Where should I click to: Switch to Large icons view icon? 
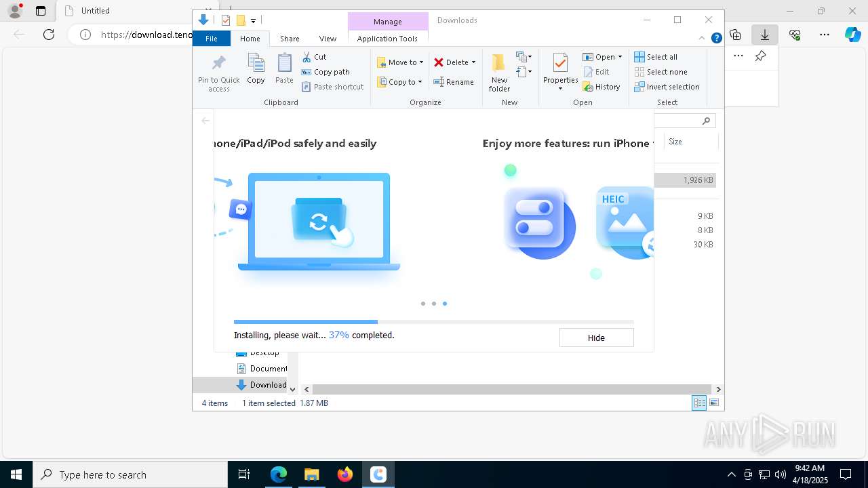pos(713,403)
